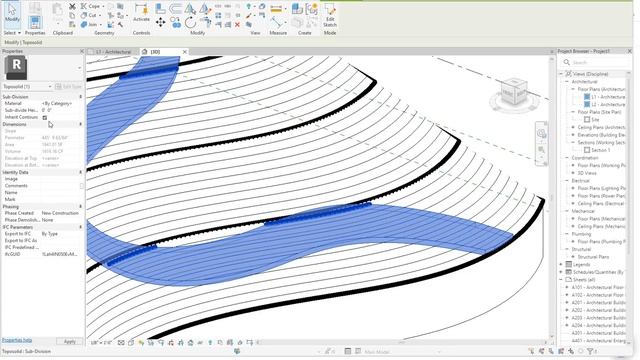Close the Project Browser panel
This screenshot has width=640, height=360.
click(629, 51)
